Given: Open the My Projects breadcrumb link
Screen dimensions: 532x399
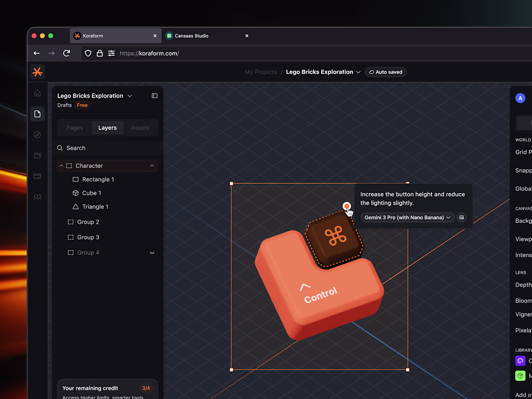Looking at the screenshot, I should click(x=261, y=72).
